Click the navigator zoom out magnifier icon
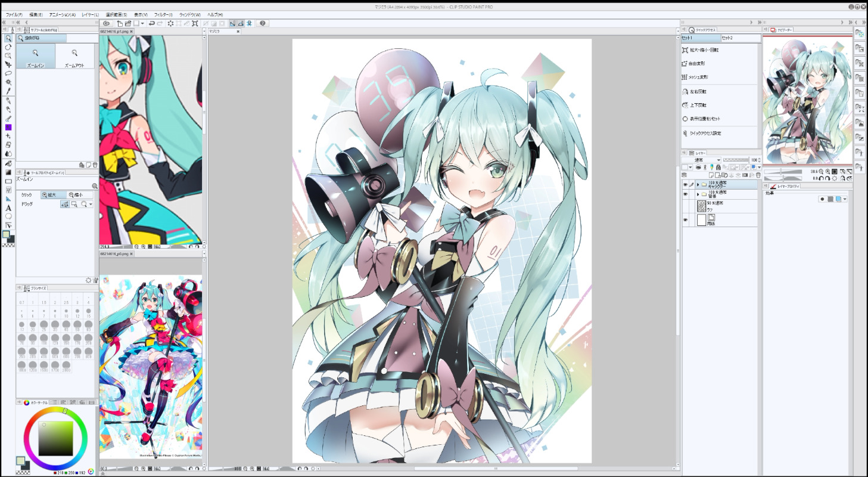Viewport: 868px width, 477px height. [822, 172]
